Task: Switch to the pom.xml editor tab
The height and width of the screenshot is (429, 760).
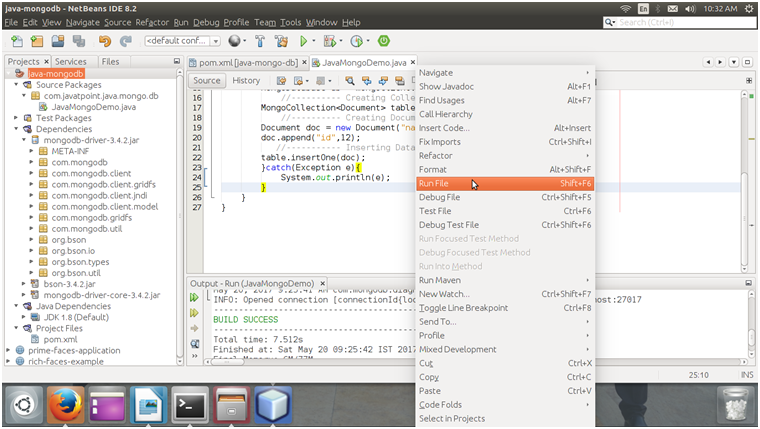Action: 248,63
